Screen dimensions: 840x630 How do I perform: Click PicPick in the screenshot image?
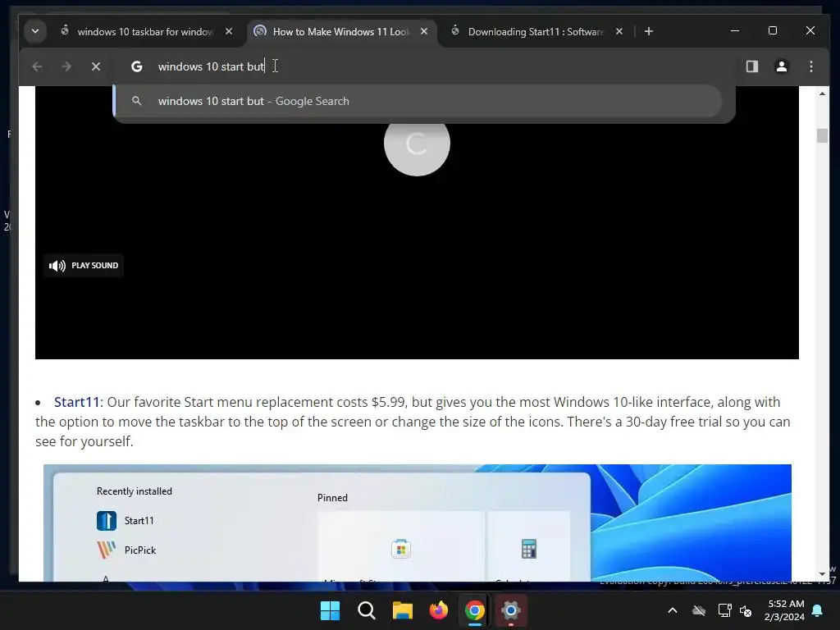(126, 550)
